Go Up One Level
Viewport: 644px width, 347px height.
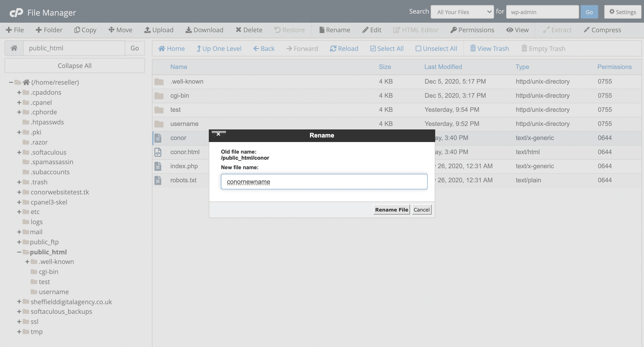(219, 49)
